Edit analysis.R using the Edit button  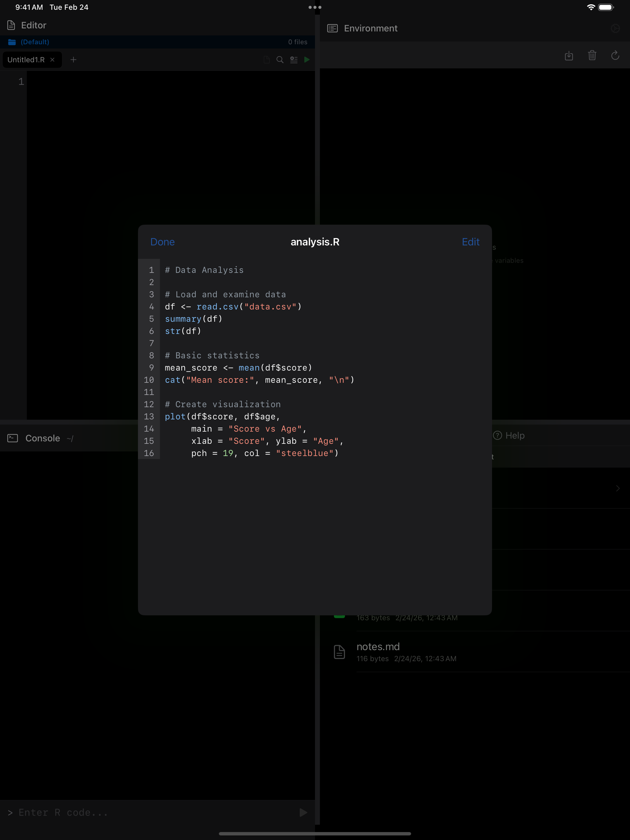[x=470, y=242]
